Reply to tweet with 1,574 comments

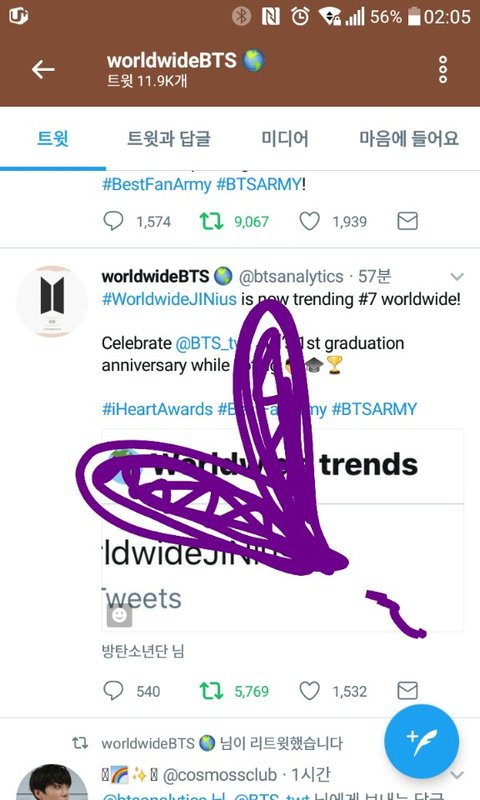tap(113, 221)
